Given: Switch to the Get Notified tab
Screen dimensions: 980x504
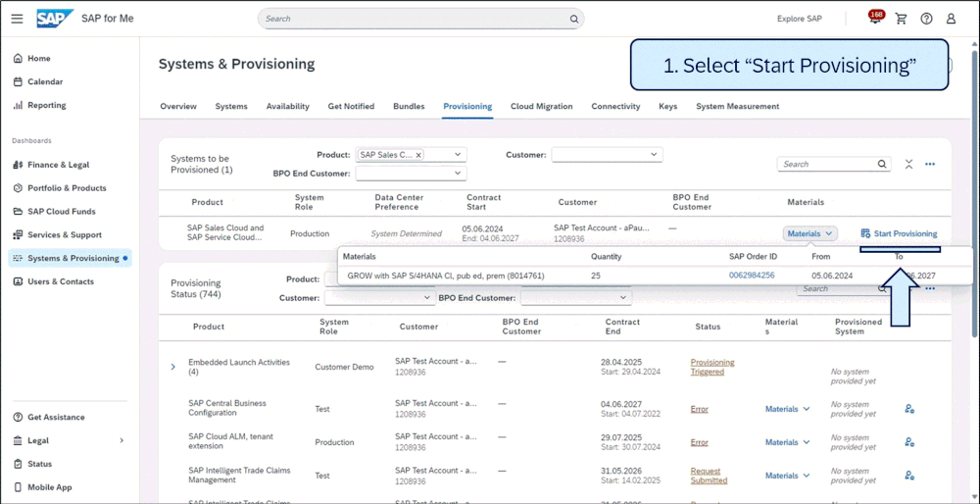Looking at the screenshot, I should pos(351,106).
